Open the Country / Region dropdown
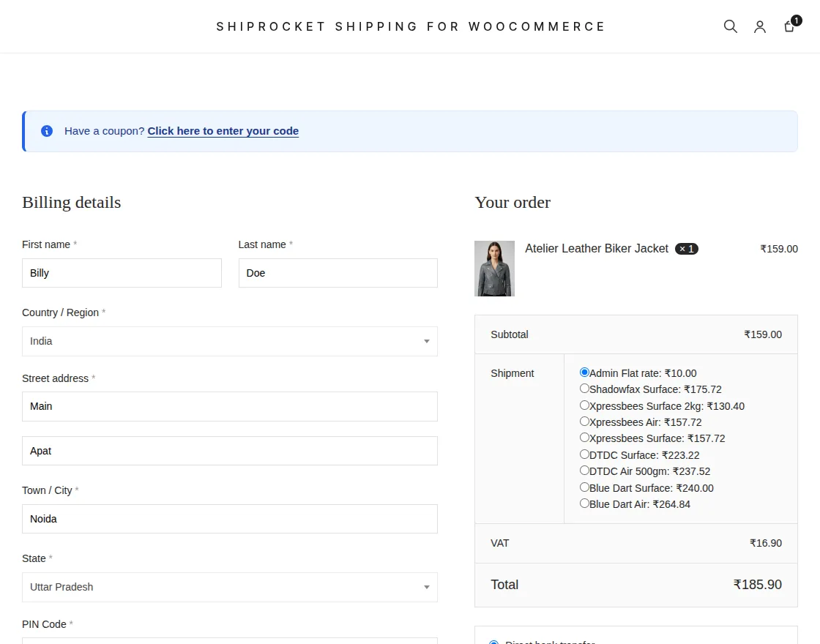The width and height of the screenshot is (820, 644). [230, 341]
